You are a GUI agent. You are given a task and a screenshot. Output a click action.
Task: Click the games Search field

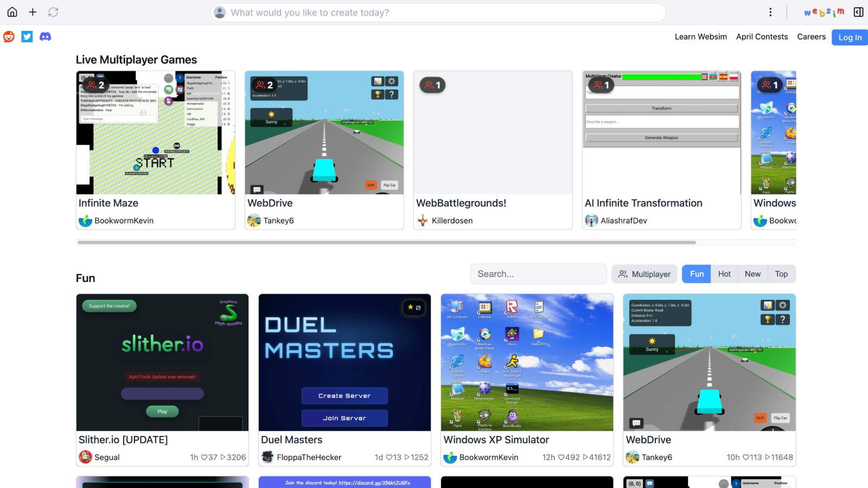tap(538, 274)
